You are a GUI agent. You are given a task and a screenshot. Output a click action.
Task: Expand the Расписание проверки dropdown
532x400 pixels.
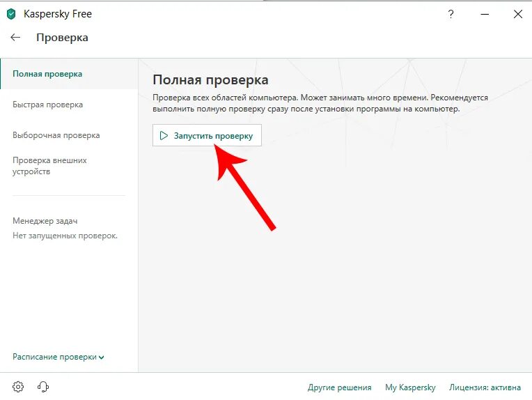point(58,357)
